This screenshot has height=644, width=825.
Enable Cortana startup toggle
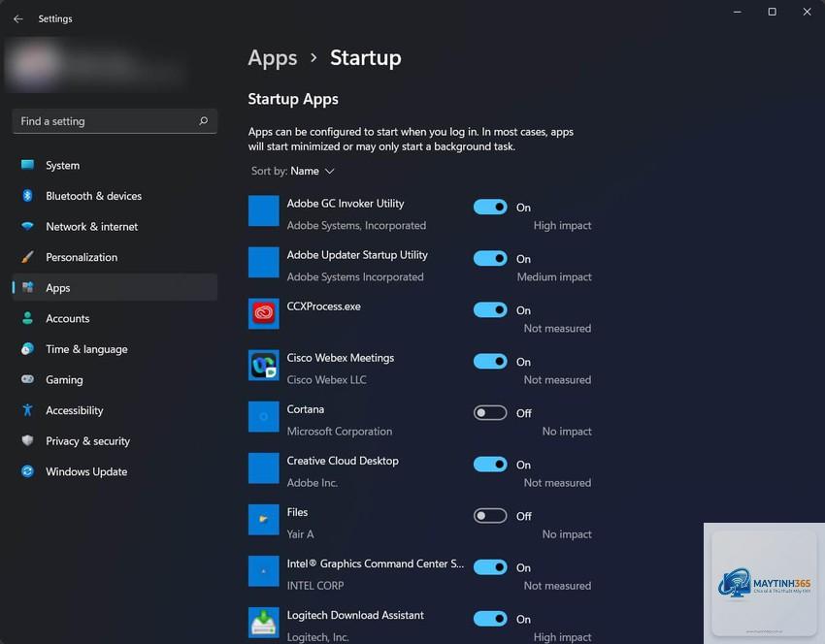click(490, 413)
